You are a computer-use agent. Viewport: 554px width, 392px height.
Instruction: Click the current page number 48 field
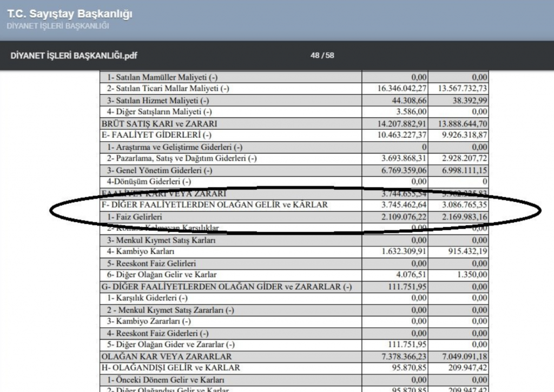coord(315,55)
